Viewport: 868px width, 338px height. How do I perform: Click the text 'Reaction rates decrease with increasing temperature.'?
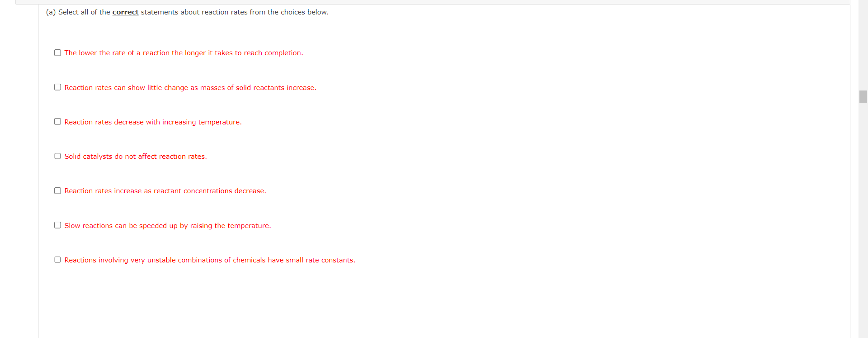[x=153, y=122]
